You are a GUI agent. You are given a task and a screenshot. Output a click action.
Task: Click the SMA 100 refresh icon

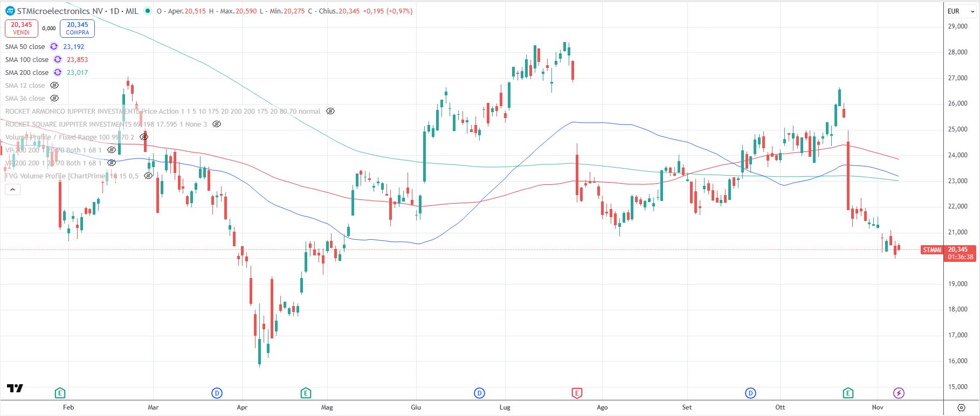58,60
